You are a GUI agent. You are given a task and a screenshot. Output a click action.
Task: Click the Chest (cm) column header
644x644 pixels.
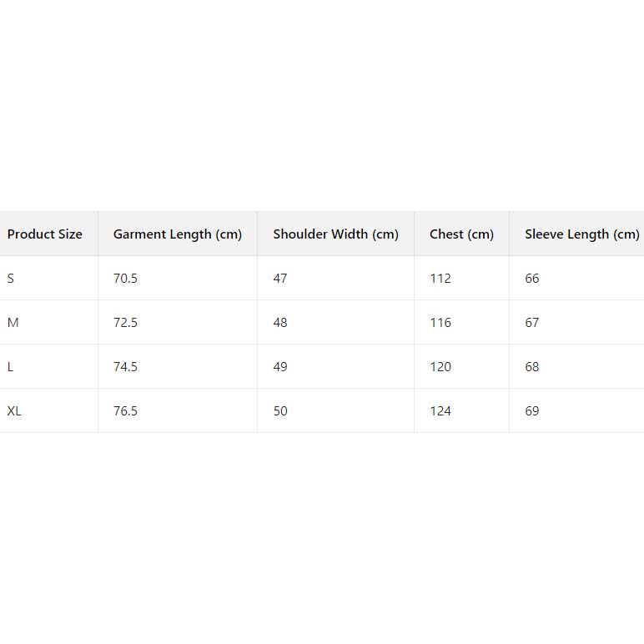click(461, 234)
